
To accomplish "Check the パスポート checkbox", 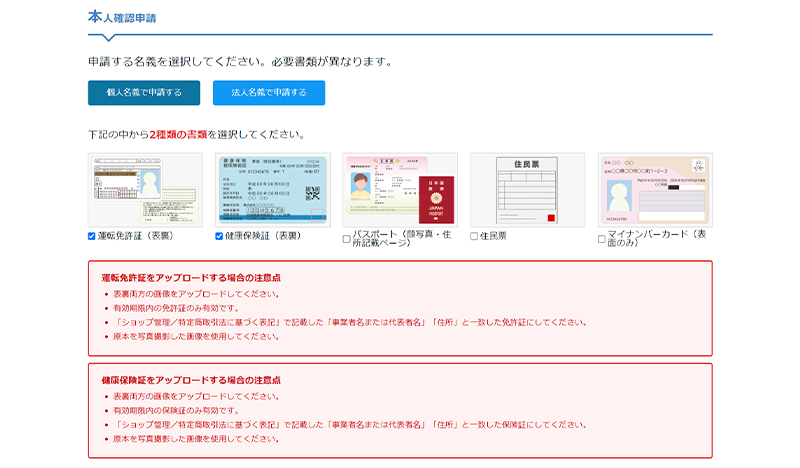I will coord(346,239).
